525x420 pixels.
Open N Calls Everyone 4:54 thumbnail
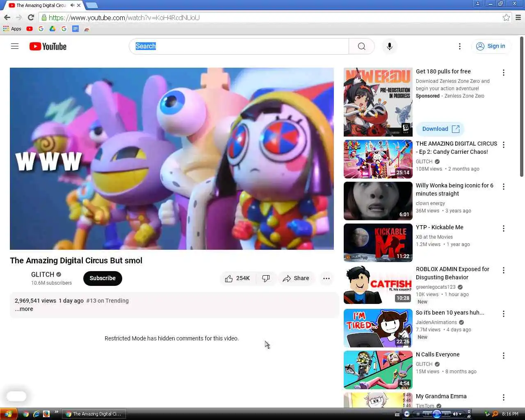(x=378, y=370)
